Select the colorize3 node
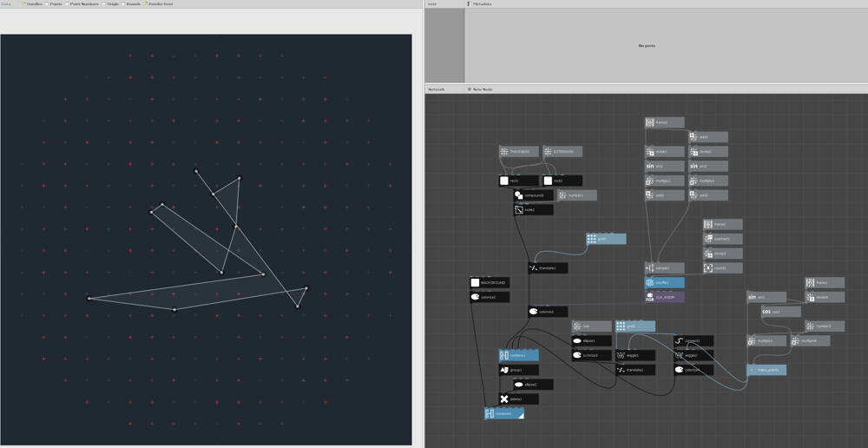The height and width of the screenshot is (448, 868). [591, 355]
